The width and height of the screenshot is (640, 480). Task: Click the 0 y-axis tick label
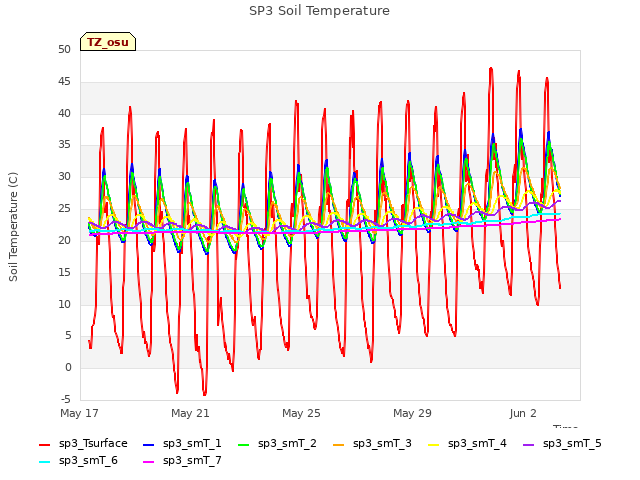(68, 368)
